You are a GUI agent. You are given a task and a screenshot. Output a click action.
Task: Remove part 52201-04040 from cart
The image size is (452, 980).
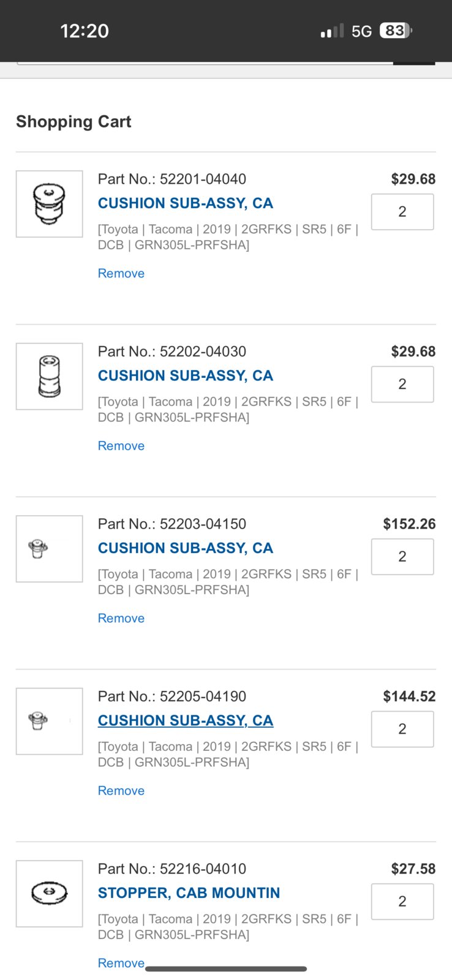(x=121, y=273)
